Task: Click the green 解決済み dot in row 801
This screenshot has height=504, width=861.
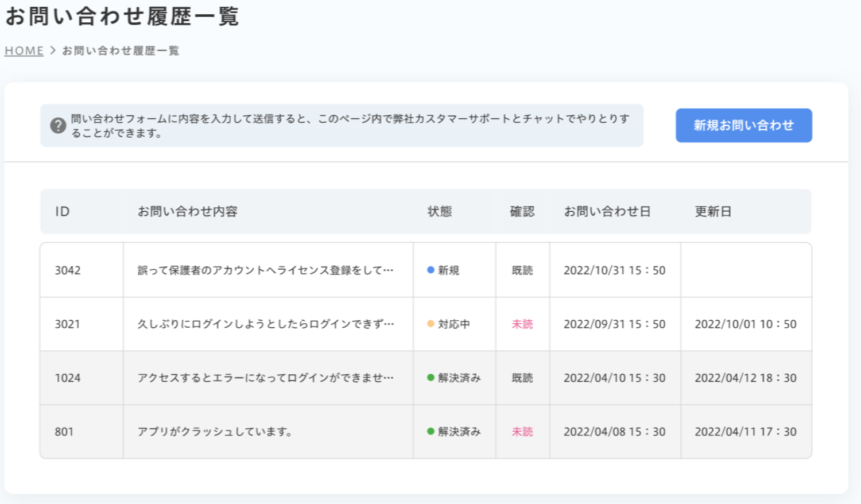Action: (x=430, y=432)
